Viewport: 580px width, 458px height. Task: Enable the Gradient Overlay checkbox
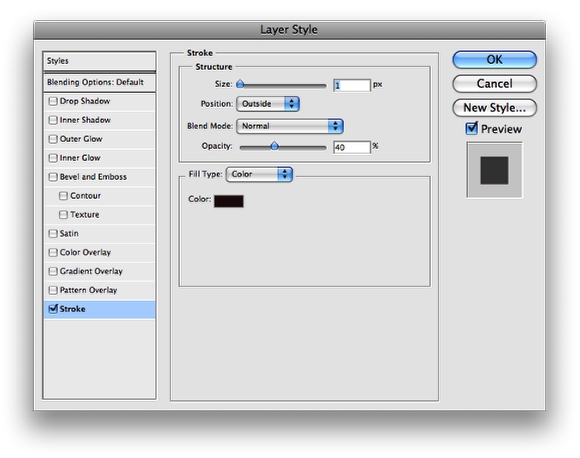click(53, 271)
